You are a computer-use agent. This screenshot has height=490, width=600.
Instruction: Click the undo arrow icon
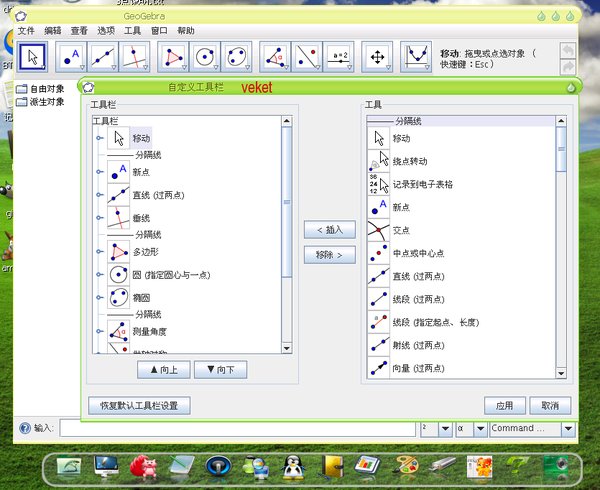click(x=568, y=50)
